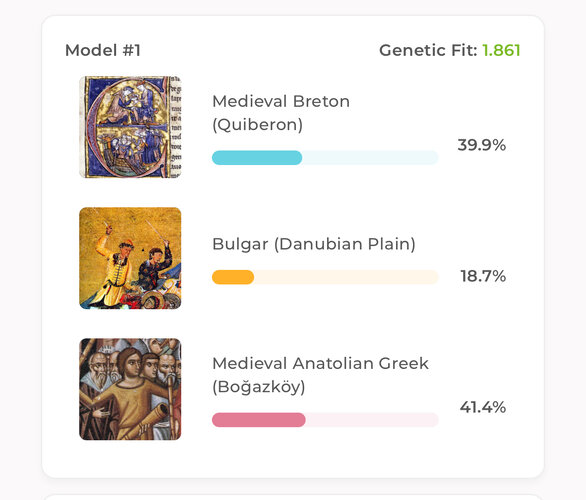Click the unfilled part of the Bulgar bar
This screenshot has height=500, width=586.
(x=346, y=277)
